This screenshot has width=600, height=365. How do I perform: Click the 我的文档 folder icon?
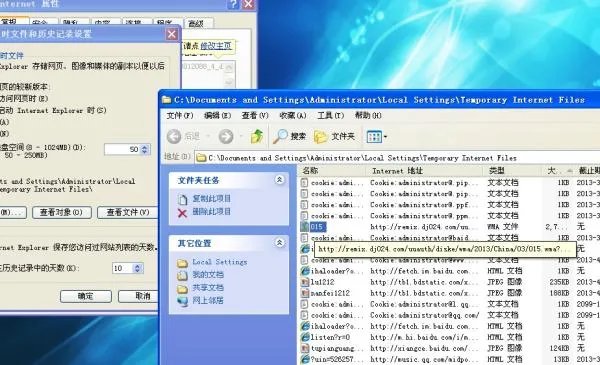pos(182,275)
